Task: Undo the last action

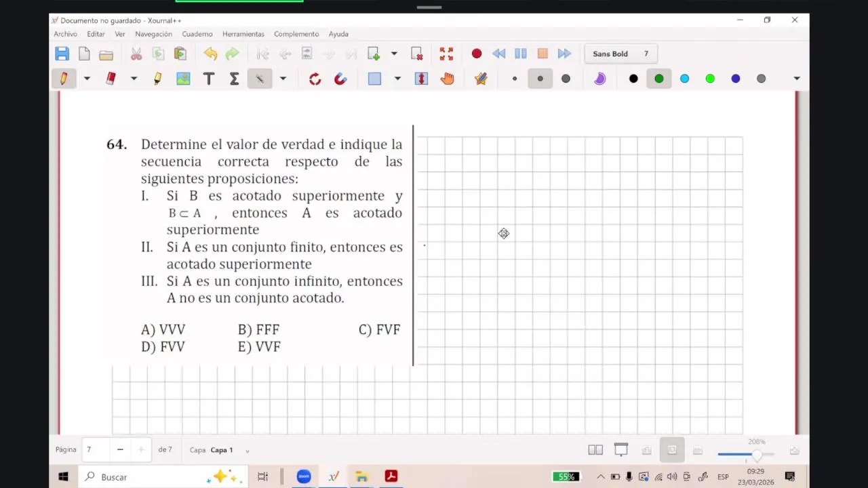Action: (x=210, y=54)
